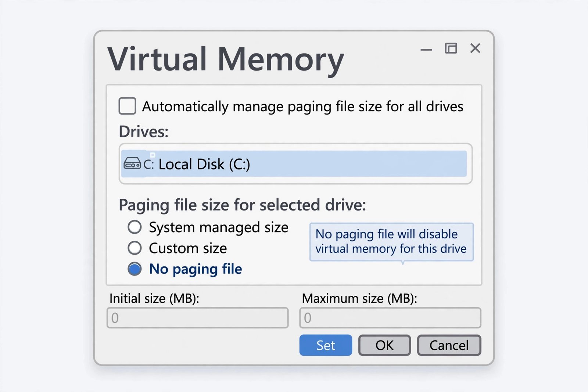588x392 pixels.
Task: Maximize the Virtual Memory window
Action: 451,48
